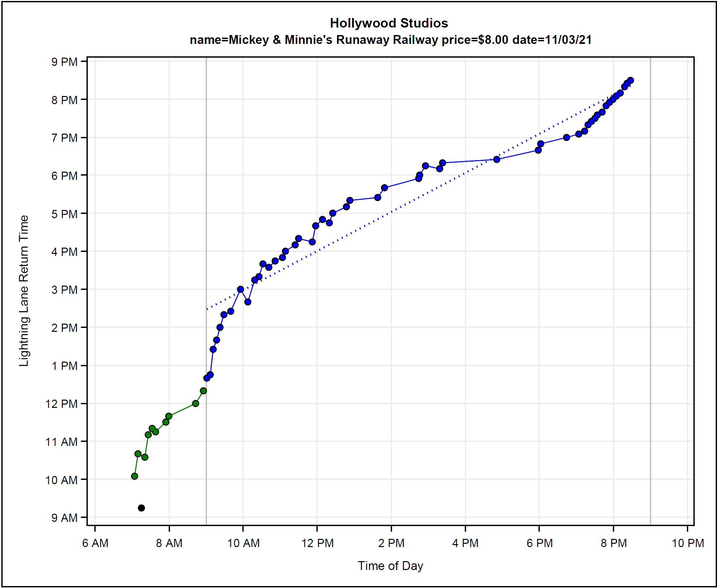Click the green data point at 12 PM return time
The width and height of the screenshot is (717, 588).
(196, 403)
